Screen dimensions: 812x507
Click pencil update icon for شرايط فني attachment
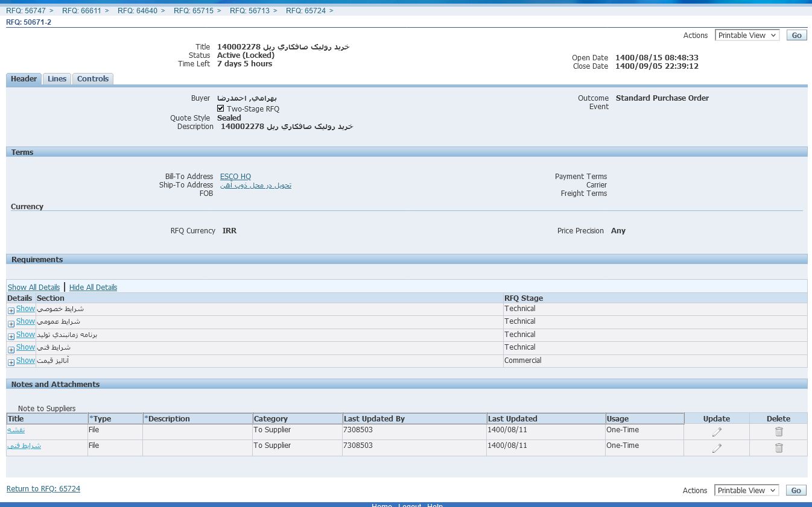tap(717, 448)
